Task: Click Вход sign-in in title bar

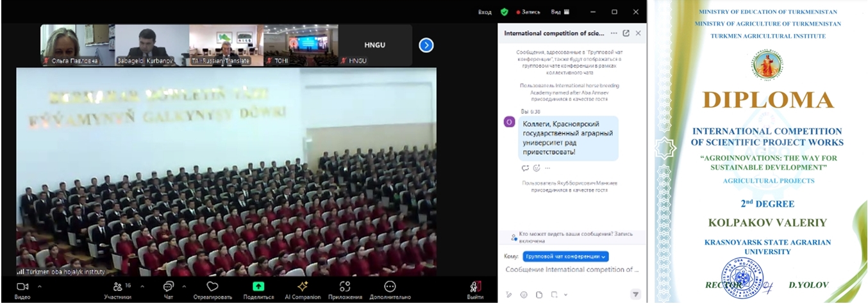Action: pos(485,12)
